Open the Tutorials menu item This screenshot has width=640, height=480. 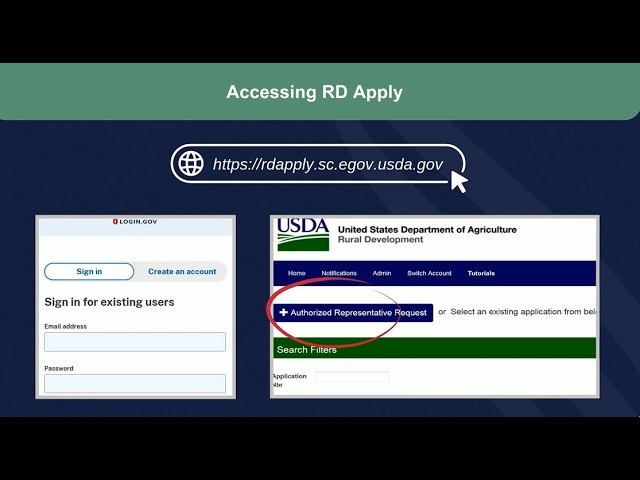tap(481, 273)
